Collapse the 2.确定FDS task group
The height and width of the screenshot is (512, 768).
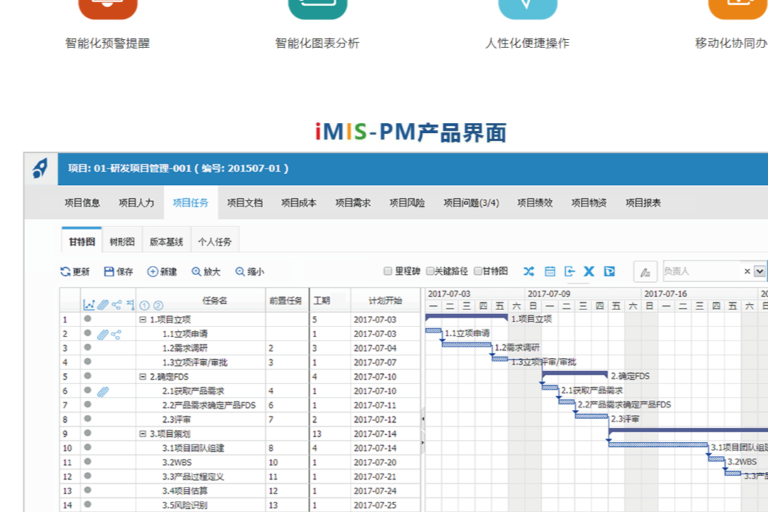click(143, 377)
